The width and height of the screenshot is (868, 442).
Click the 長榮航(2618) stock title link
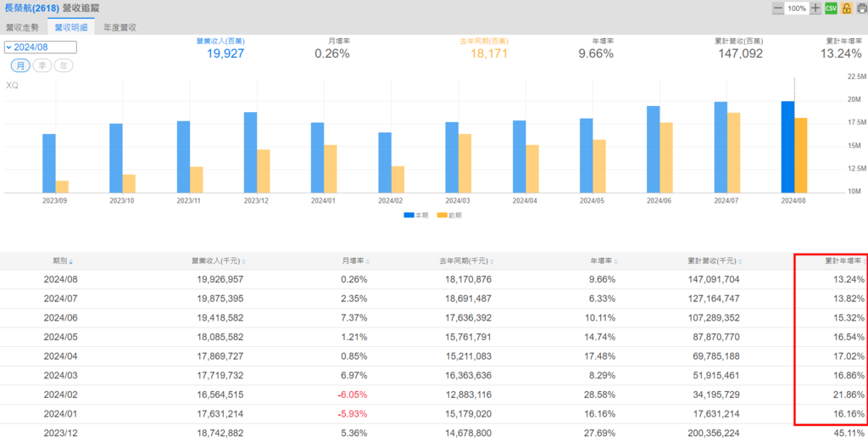[32, 8]
